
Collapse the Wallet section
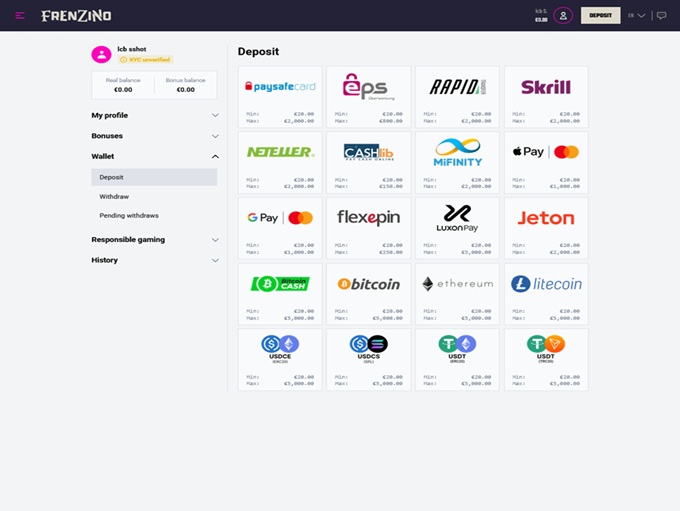[x=154, y=156]
